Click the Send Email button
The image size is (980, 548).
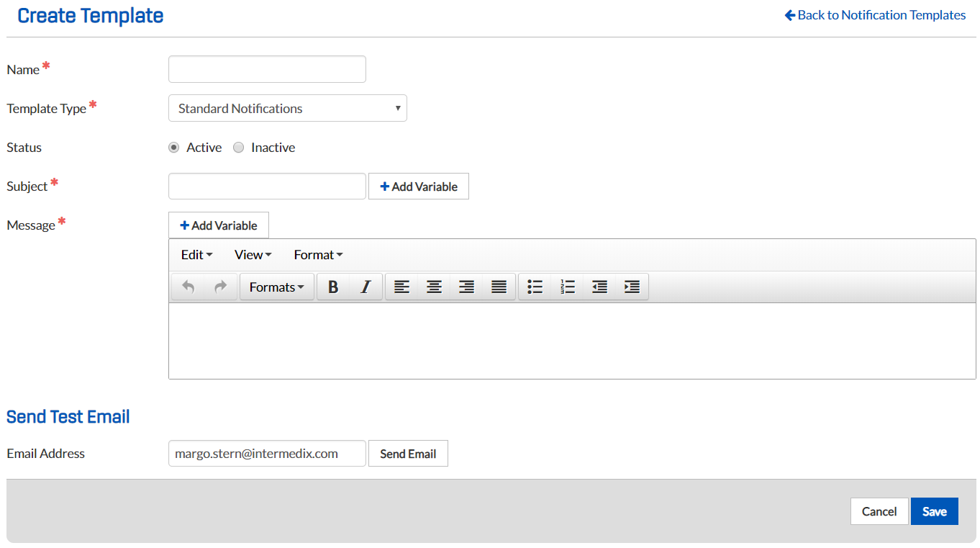(x=408, y=454)
